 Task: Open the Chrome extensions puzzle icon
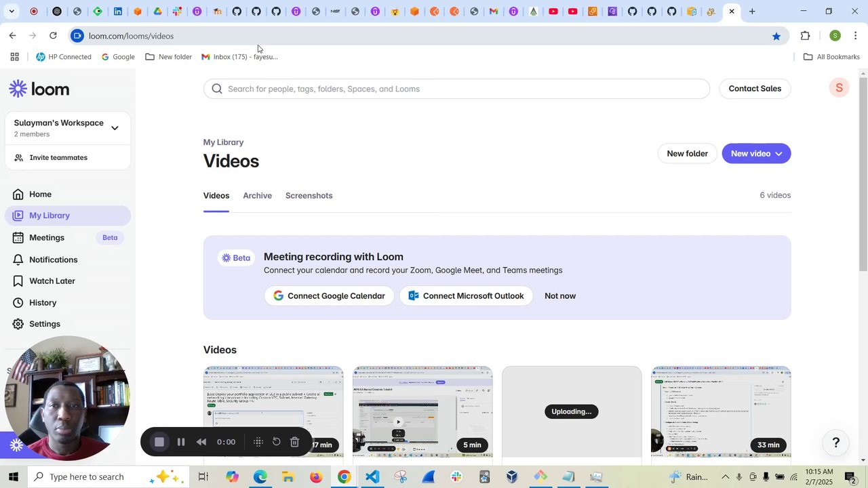(x=806, y=36)
